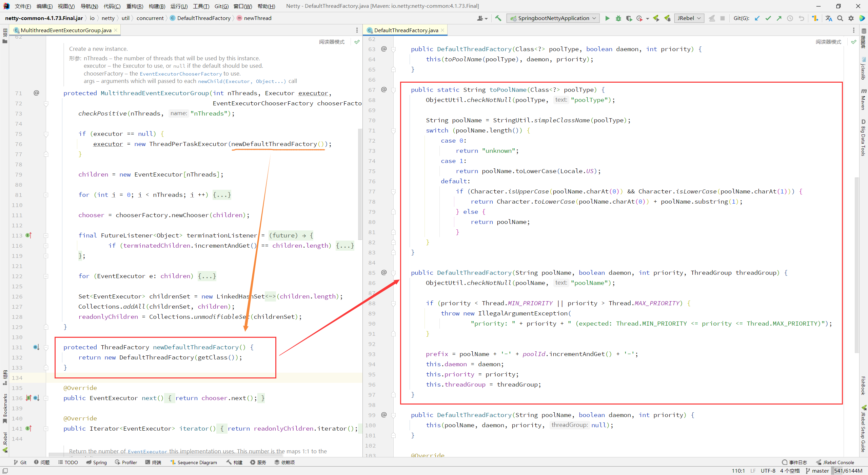
Task: Toggle reader mode in left editor
Action: click(332, 42)
